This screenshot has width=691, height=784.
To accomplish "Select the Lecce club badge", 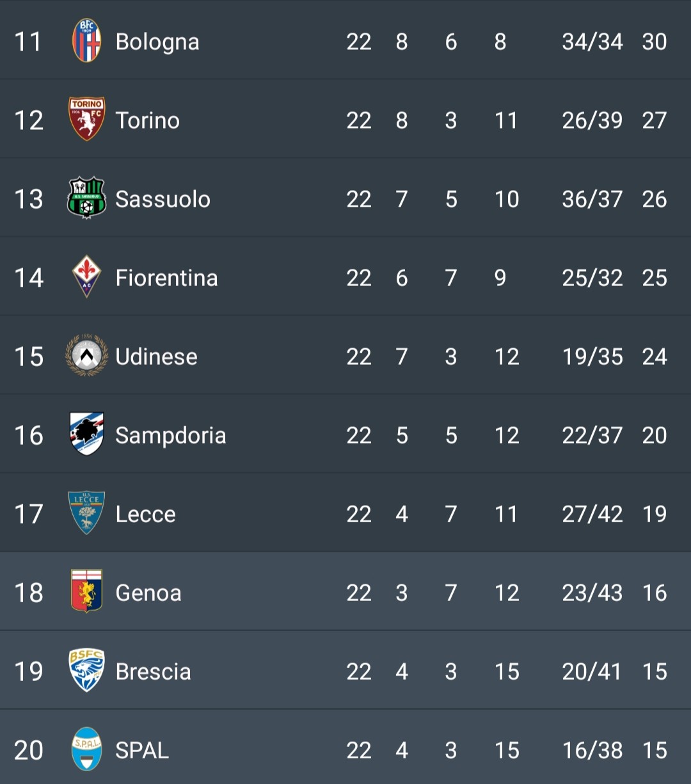I will 86,513.
